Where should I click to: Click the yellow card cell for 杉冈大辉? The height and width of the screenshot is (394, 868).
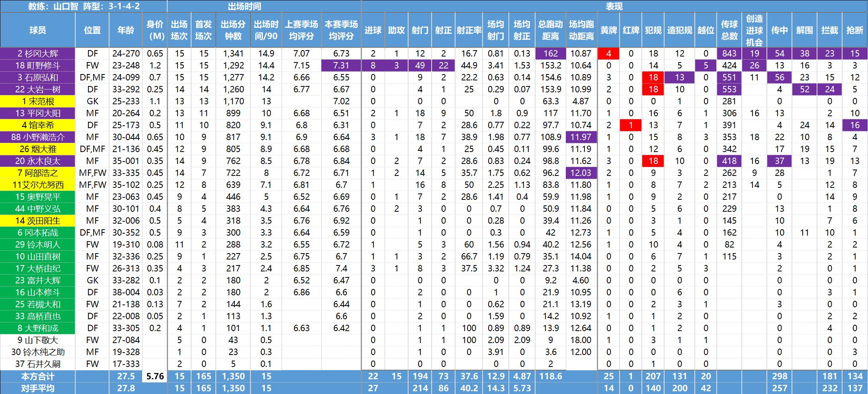click(x=609, y=53)
